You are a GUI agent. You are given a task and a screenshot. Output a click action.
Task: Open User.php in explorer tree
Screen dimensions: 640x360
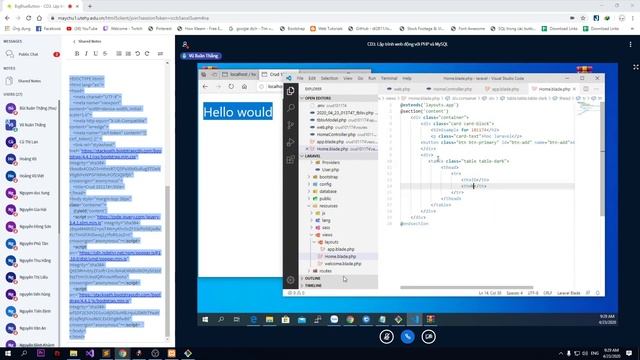pyautogui.click(x=330, y=170)
